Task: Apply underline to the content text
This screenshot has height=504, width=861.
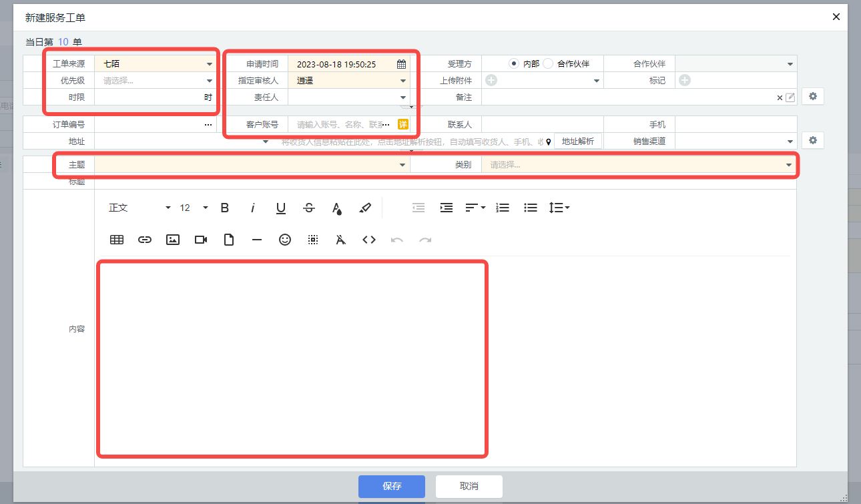Action: 281,208
